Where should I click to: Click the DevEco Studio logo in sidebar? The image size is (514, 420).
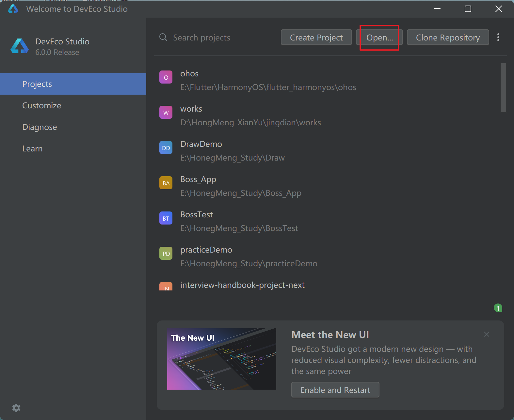(x=20, y=46)
